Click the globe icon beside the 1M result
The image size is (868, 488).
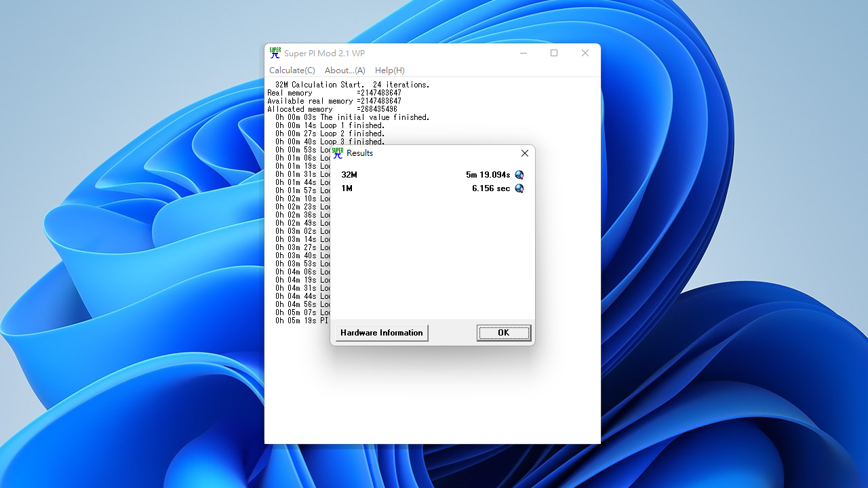coord(519,188)
